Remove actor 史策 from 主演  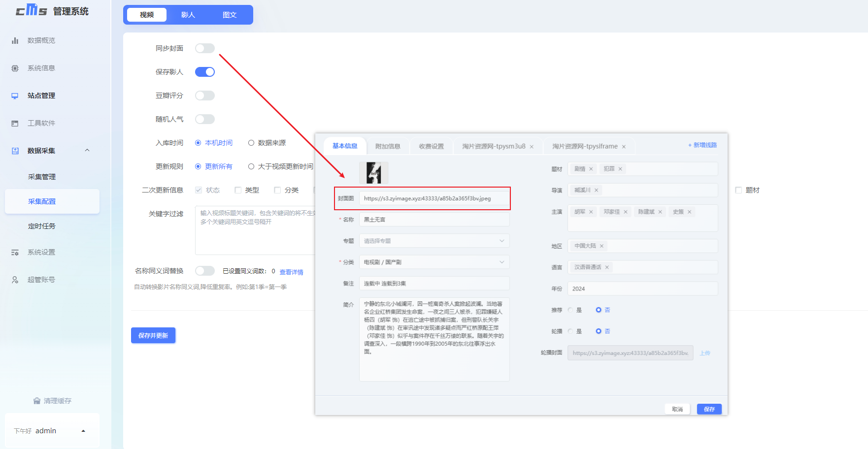tap(690, 212)
